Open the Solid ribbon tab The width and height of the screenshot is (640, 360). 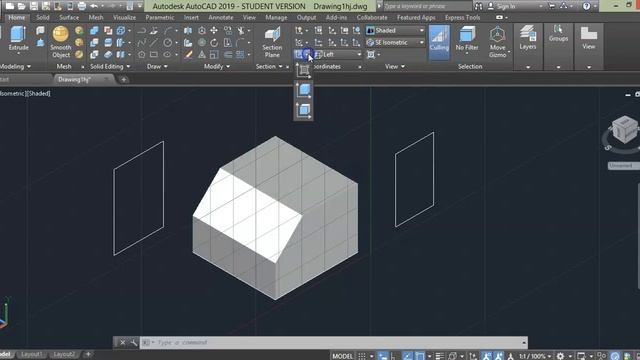point(42,18)
